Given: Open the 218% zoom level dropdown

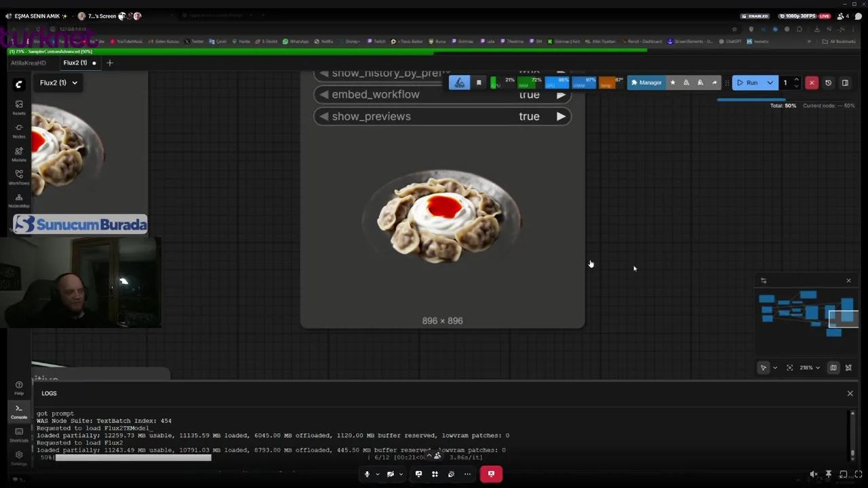Looking at the screenshot, I should pyautogui.click(x=809, y=368).
